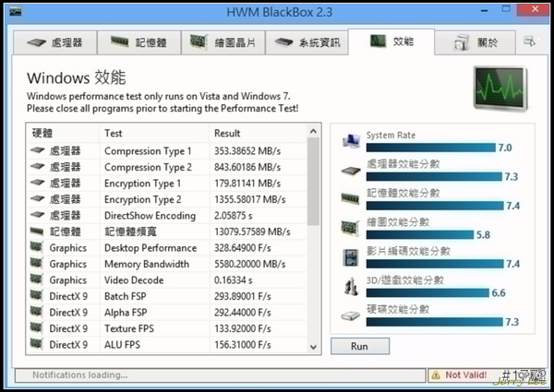Click the System Rate computer icon
Screen dimensions: 554x392
pyautogui.click(x=351, y=142)
